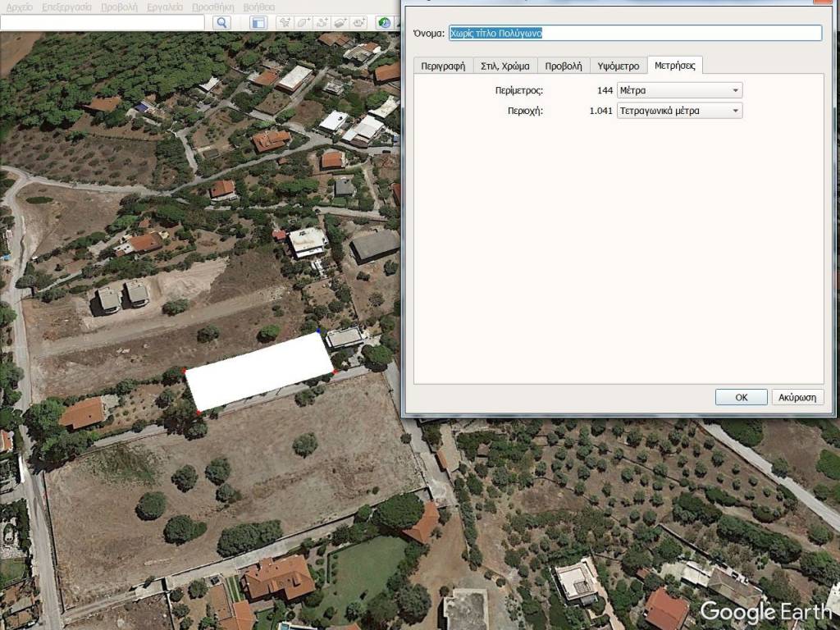Select the blue vertex of the polygon
Viewport: 840px width, 630px height.
(319, 333)
